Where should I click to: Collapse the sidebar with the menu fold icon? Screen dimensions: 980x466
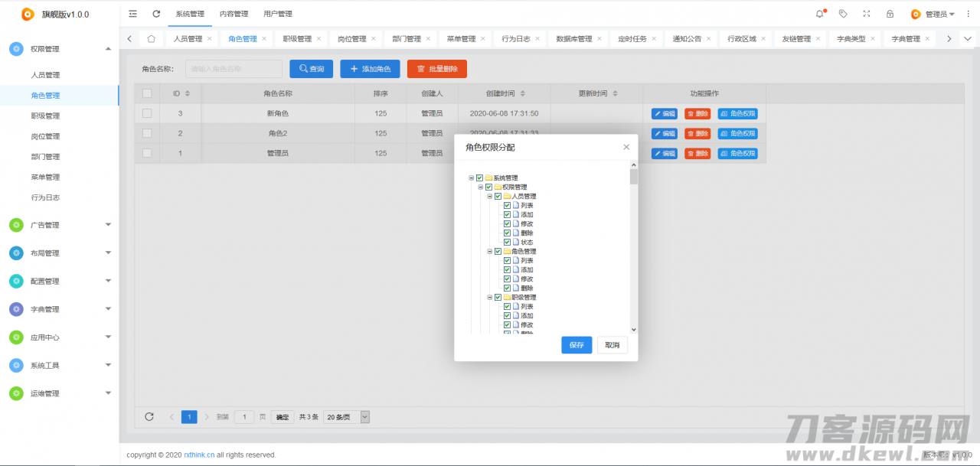click(x=133, y=14)
